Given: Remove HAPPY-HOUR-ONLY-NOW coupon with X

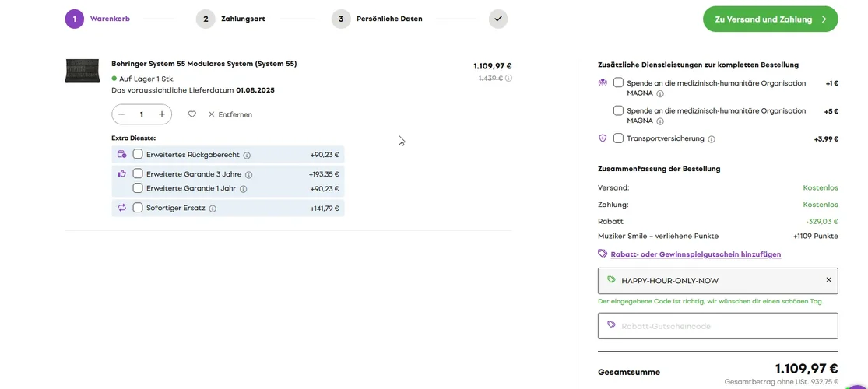Looking at the screenshot, I should 828,280.
